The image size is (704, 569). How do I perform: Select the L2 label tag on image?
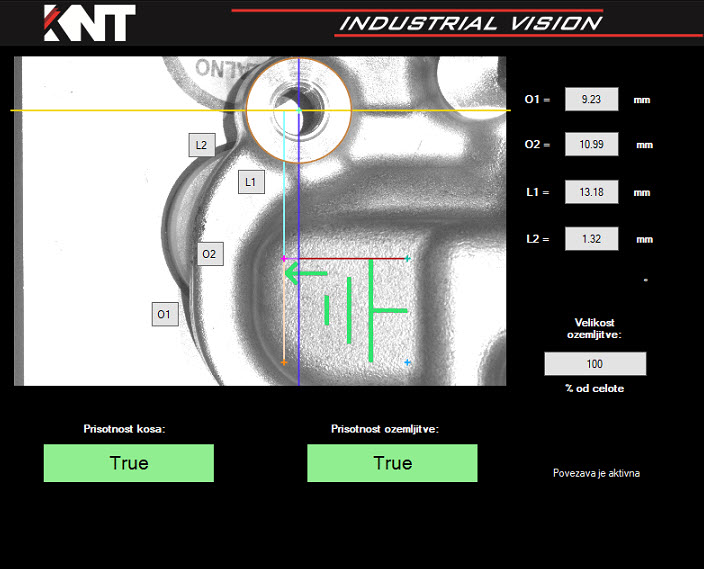click(201, 145)
